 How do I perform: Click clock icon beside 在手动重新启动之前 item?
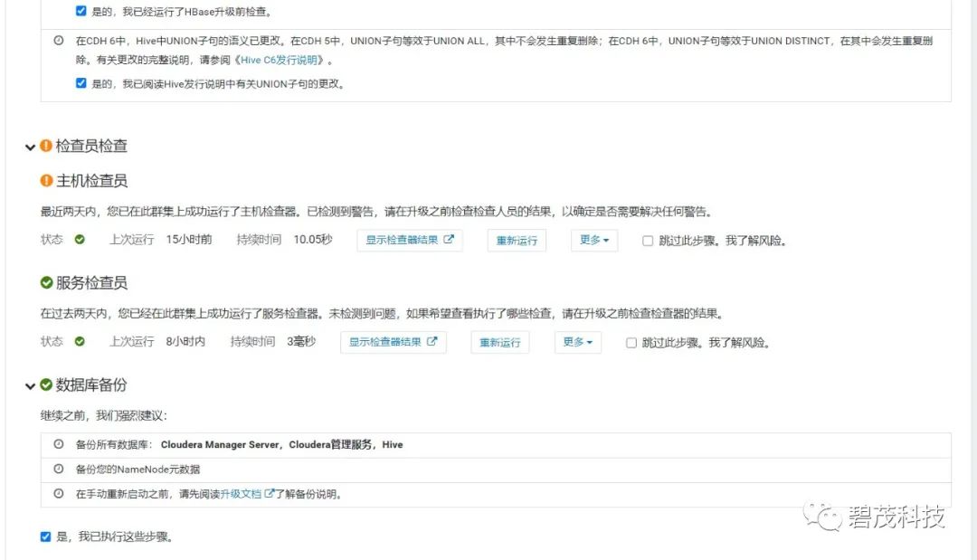pyautogui.click(x=59, y=493)
